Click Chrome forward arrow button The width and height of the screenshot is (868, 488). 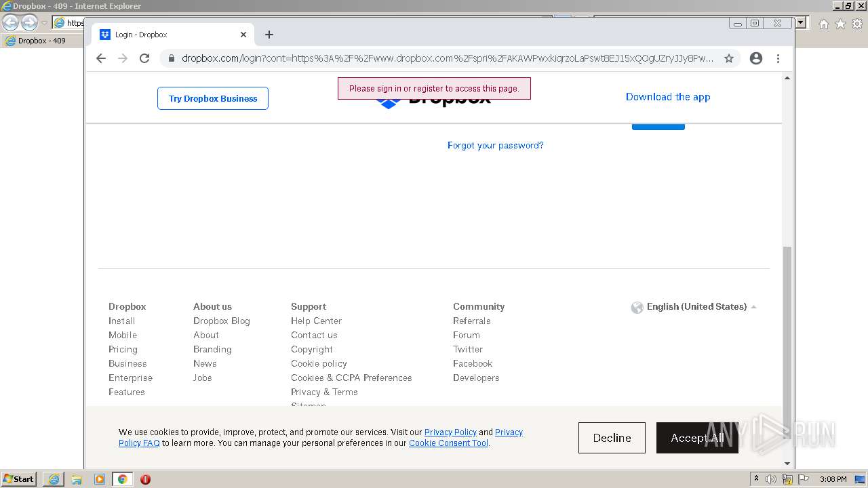coord(123,58)
